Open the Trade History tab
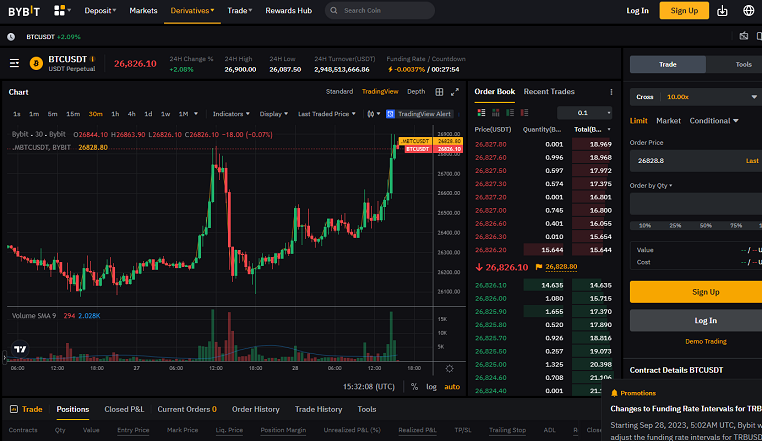Viewport: 762px width, 441px height. click(x=318, y=409)
